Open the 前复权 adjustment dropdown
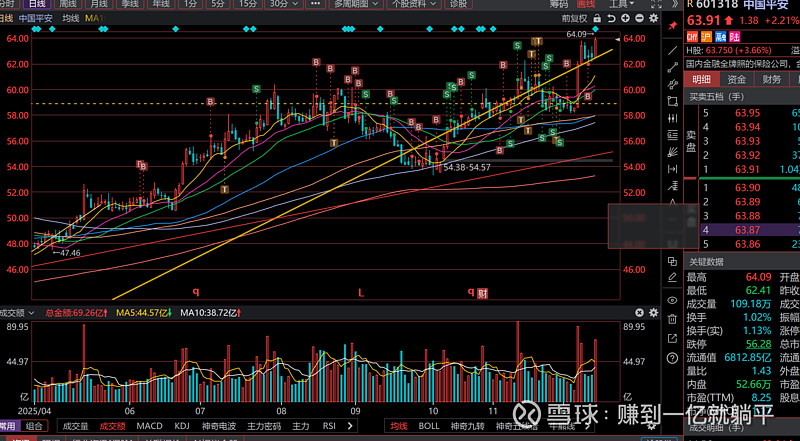The image size is (800, 441). point(575,18)
